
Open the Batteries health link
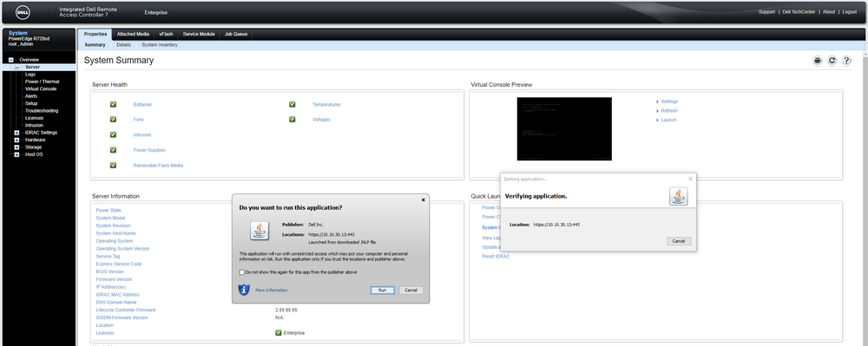click(142, 104)
